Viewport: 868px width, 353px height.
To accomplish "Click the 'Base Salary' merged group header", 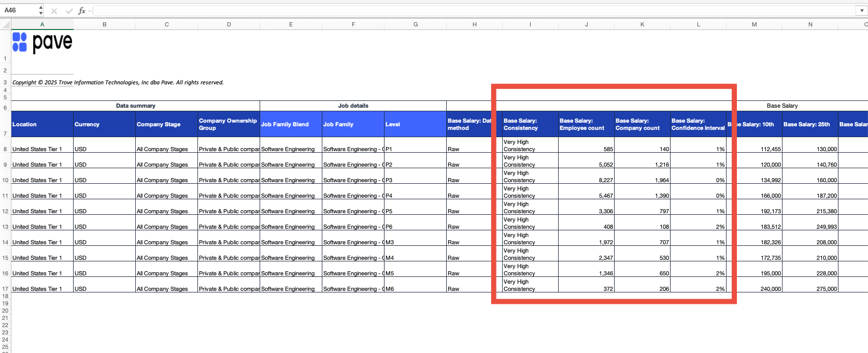I will coord(782,106).
